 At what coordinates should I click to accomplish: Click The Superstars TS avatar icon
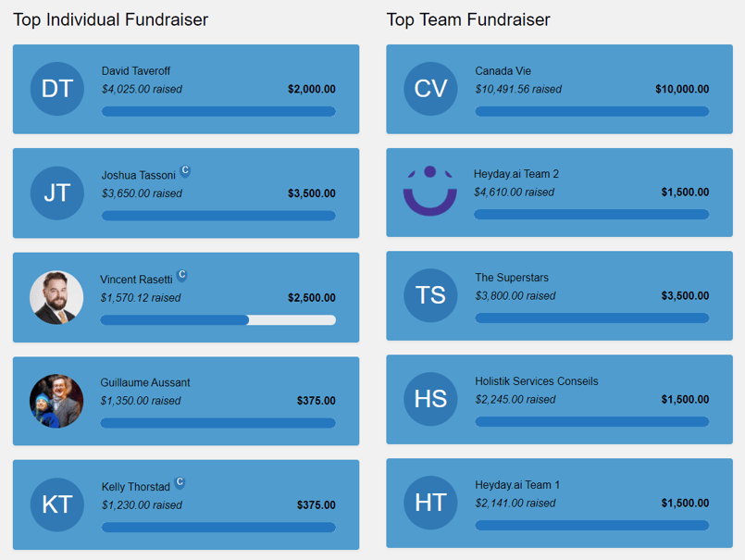(430, 295)
